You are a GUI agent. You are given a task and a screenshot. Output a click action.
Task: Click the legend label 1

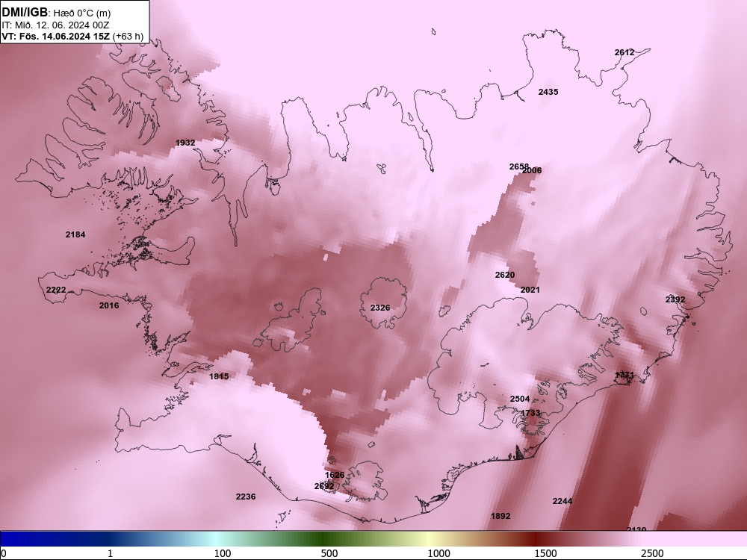pyautogui.click(x=110, y=553)
